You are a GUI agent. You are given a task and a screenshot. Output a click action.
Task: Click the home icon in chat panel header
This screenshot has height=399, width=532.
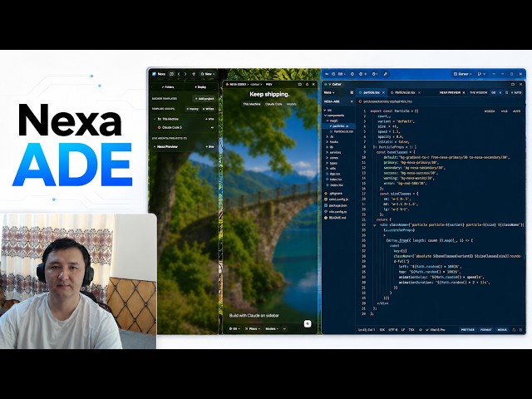tap(307, 85)
